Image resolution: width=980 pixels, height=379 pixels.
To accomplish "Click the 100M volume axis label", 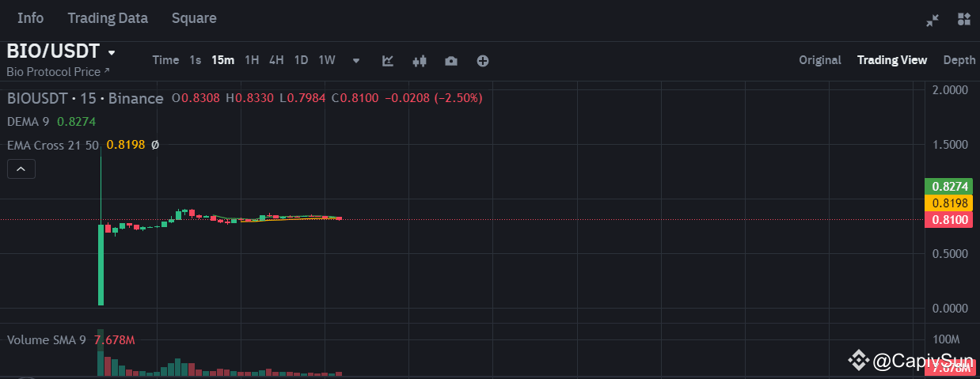I will point(946,339).
